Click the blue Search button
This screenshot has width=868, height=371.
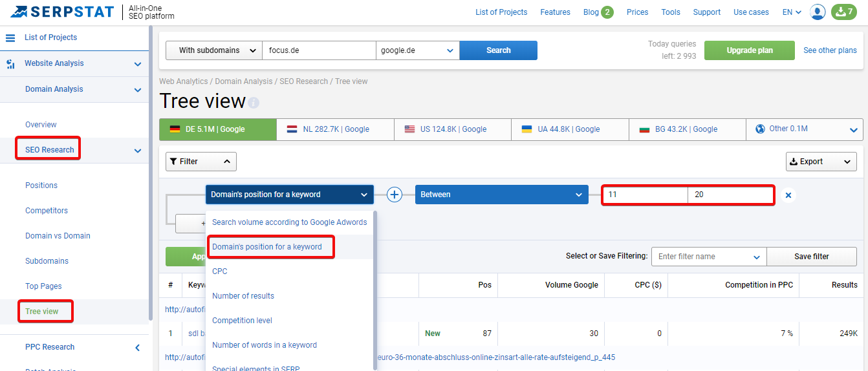(499, 50)
